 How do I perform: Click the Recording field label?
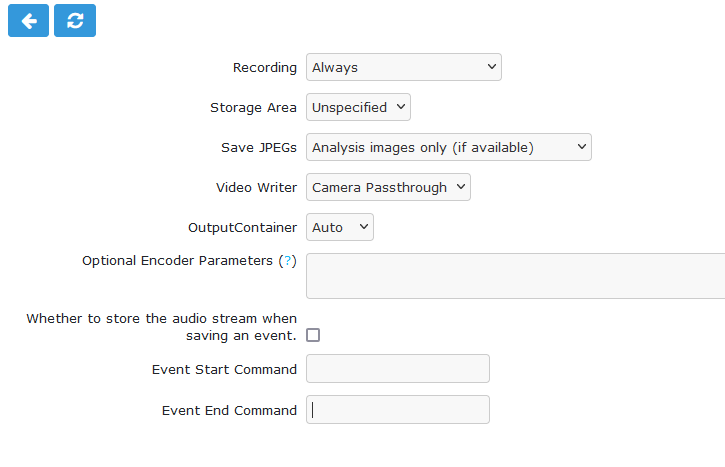coord(265,68)
